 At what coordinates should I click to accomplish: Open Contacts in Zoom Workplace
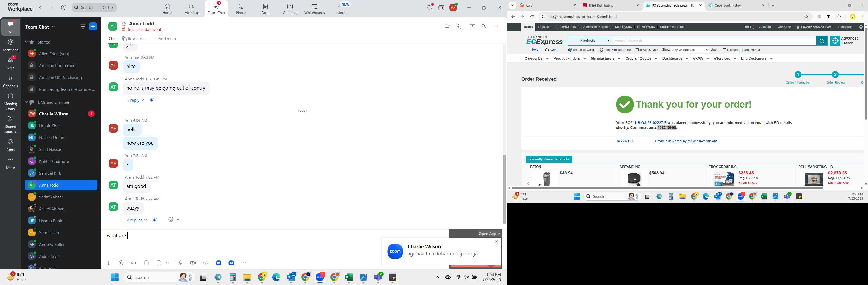coord(290,9)
